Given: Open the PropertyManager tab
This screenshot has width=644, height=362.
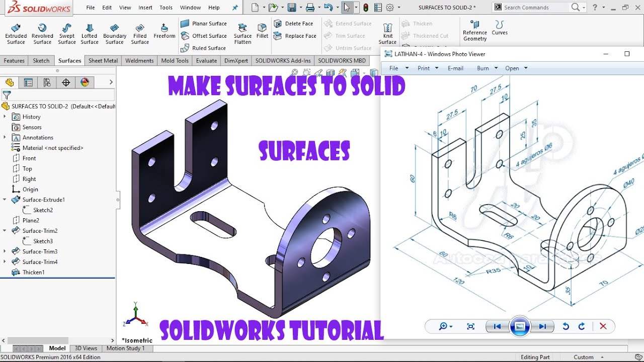Looking at the screenshot, I should 28,82.
